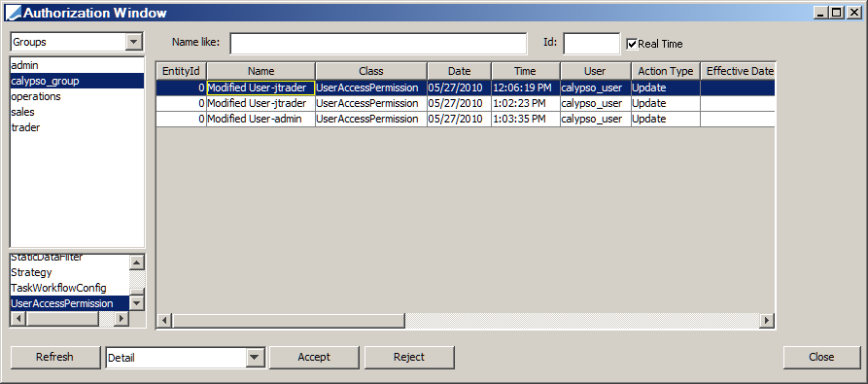Open the Groups dropdown
868x384 pixels.
[x=133, y=42]
